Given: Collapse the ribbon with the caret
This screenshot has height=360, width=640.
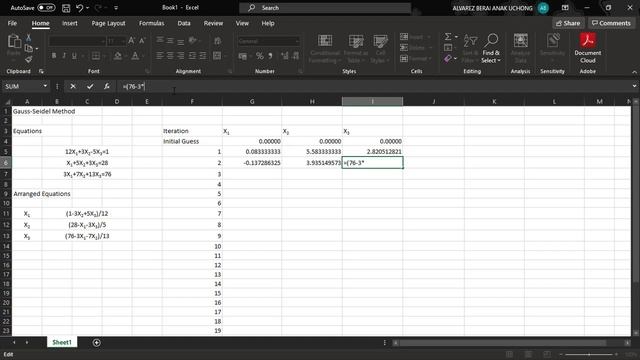Looking at the screenshot, I should [634, 72].
